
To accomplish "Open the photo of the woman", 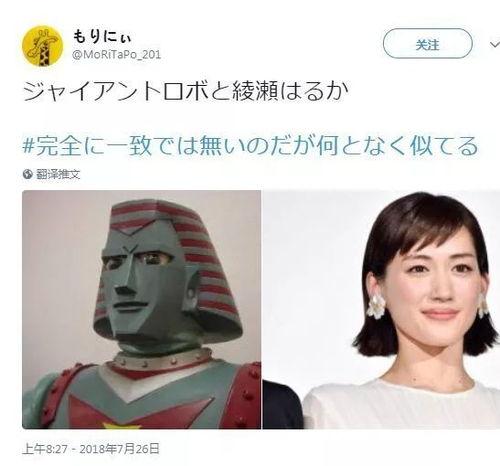I will click(x=381, y=309).
